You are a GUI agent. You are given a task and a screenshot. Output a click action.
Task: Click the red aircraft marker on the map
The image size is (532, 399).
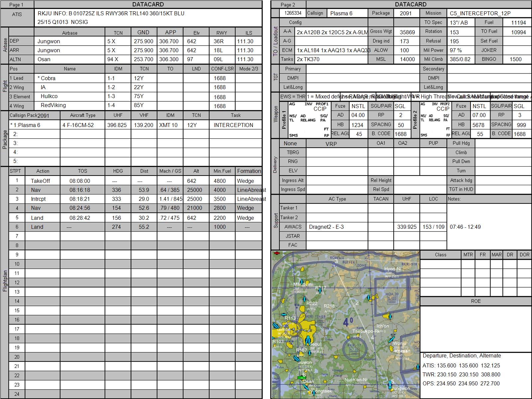(276, 253)
